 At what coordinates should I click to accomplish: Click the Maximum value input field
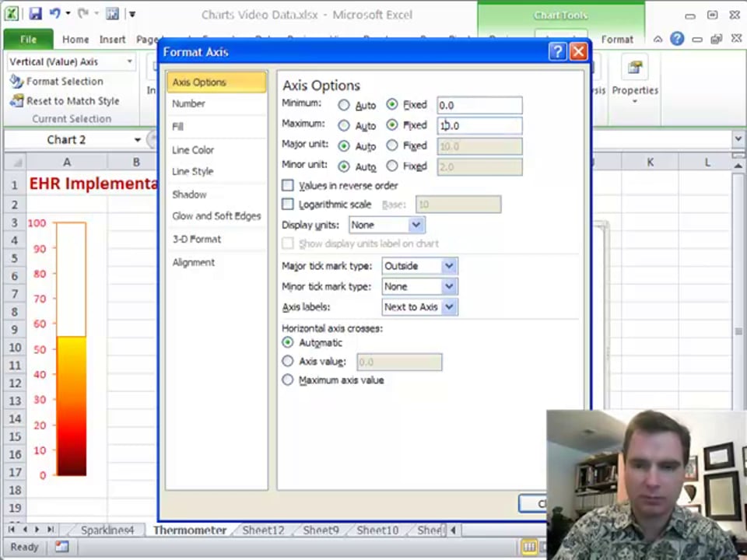(x=479, y=126)
